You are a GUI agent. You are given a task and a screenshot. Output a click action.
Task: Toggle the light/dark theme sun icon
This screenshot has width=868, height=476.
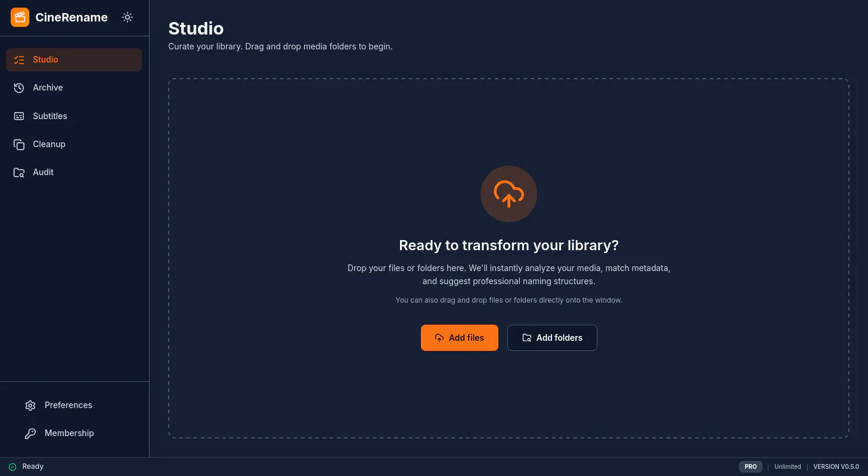tap(127, 17)
